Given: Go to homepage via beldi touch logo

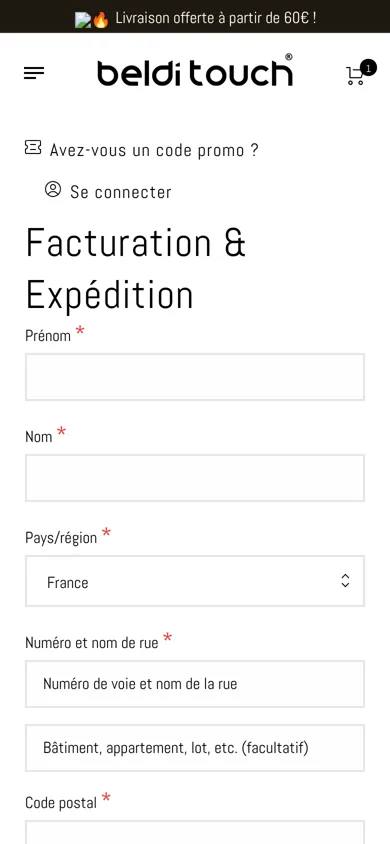Looking at the screenshot, I should pyautogui.click(x=195, y=71).
